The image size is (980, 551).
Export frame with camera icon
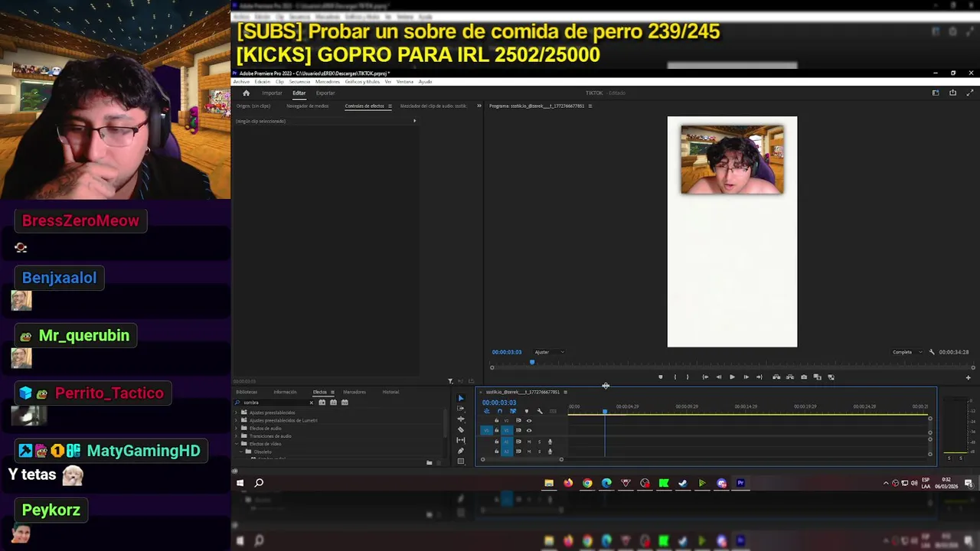(x=804, y=377)
